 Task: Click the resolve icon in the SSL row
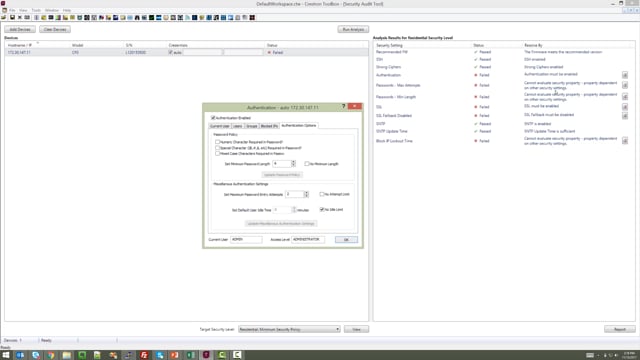[x=624, y=107]
